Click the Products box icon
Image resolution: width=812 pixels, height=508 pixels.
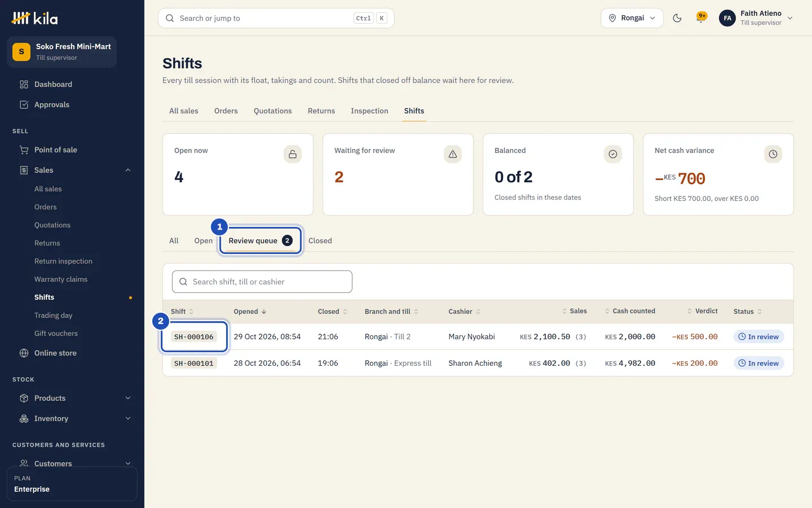[x=24, y=398]
